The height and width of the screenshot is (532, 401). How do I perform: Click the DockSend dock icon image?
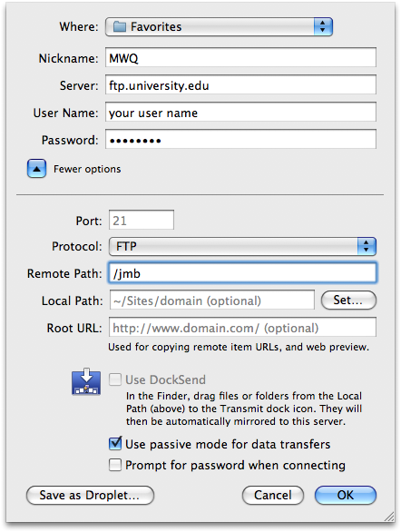point(86,381)
